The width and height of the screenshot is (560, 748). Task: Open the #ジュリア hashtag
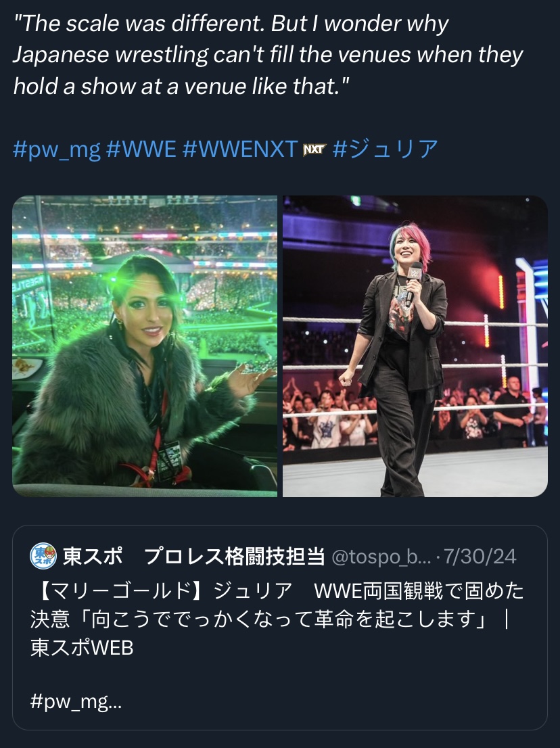386,149
